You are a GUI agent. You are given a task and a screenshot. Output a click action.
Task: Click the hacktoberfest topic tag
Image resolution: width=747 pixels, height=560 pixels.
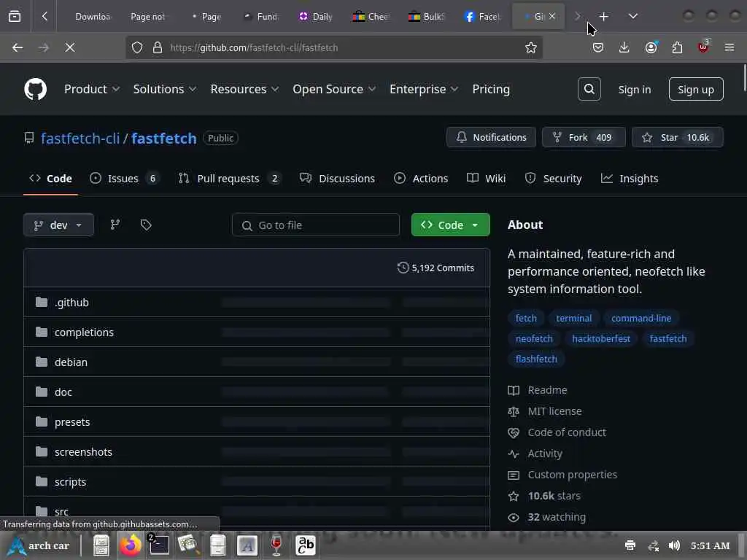click(x=601, y=338)
